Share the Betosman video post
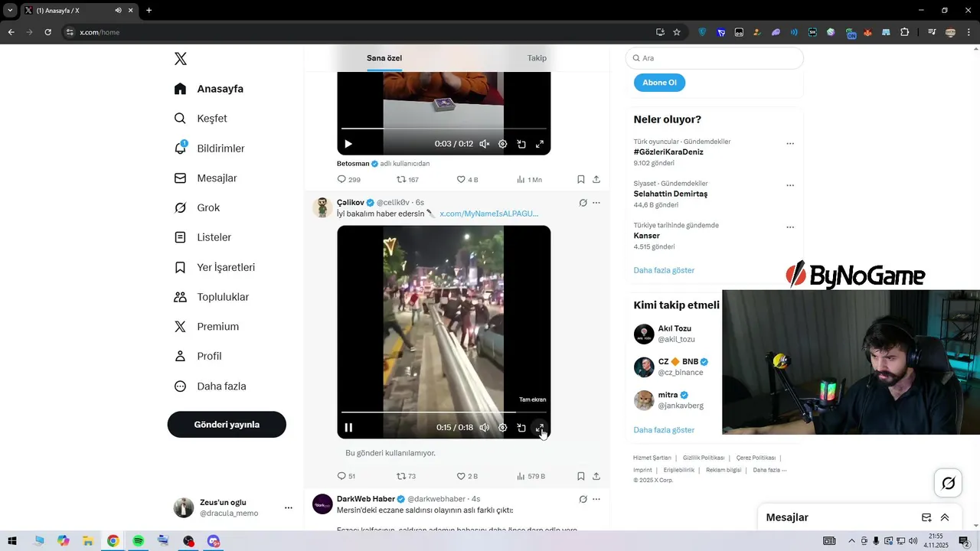The width and height of the screenshot is (980, 551). point(596,180)
